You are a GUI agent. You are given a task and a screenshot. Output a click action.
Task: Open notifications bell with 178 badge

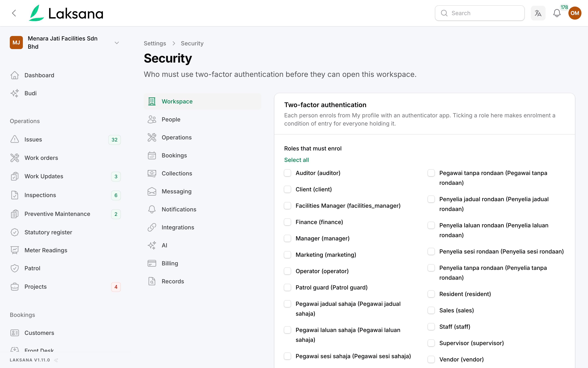pyautogui.click(x=557, y=13)
